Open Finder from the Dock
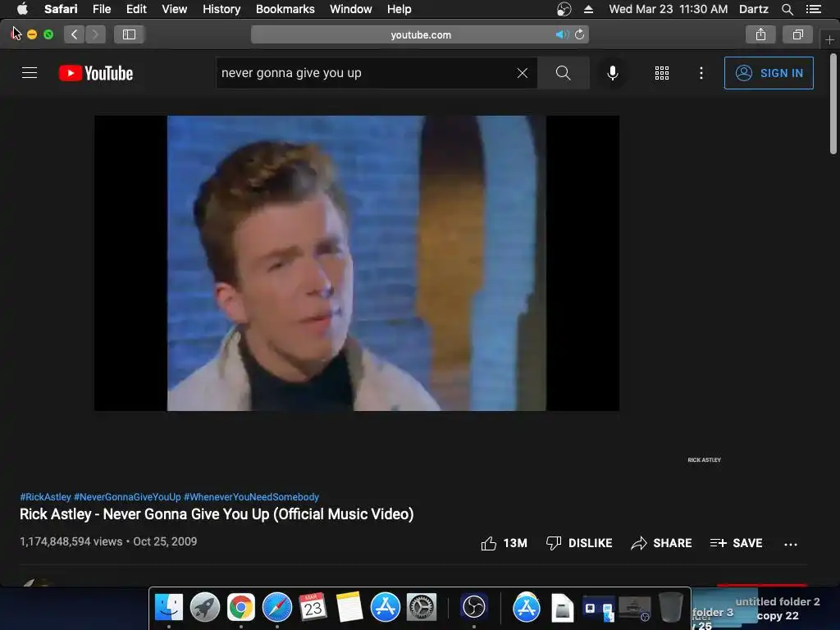The width and height of the screenshot is (840, 630). (169, 608)
